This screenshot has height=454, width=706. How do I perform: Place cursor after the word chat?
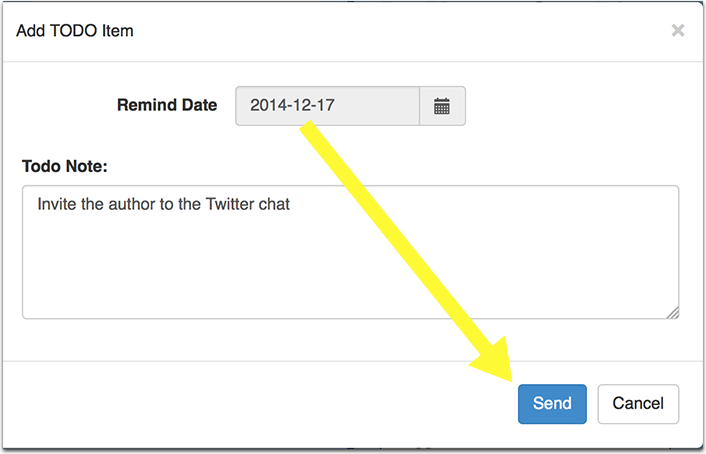point(291,205)
